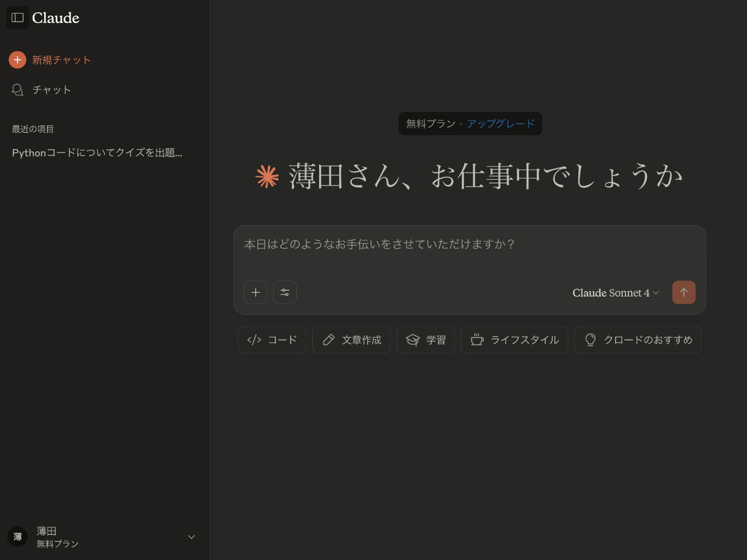This screenshot has height=560, width=747.
Task: Start a new chat with the plus icon
Action: click(18, 60)
